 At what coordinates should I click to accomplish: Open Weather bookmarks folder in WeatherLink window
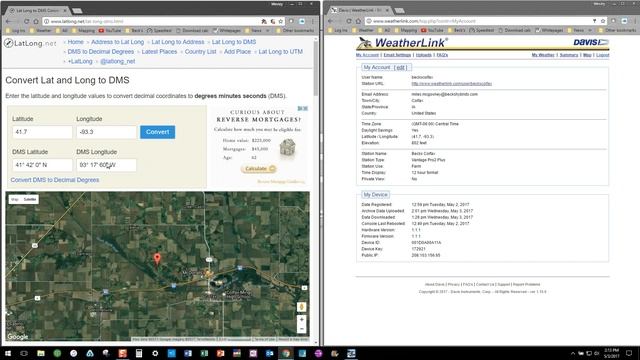362,31
